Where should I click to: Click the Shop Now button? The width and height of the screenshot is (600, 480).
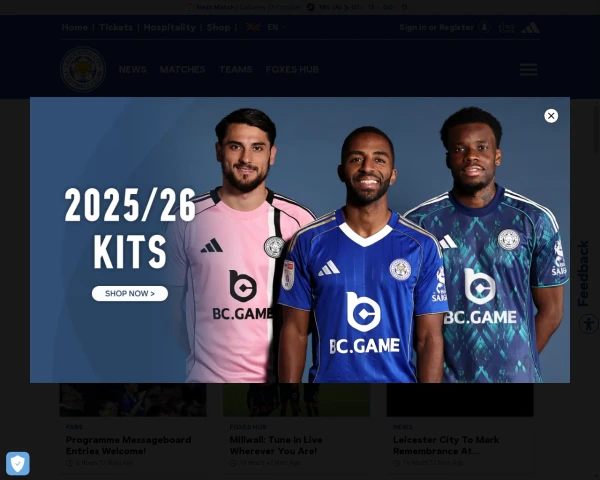coord(130,294)
